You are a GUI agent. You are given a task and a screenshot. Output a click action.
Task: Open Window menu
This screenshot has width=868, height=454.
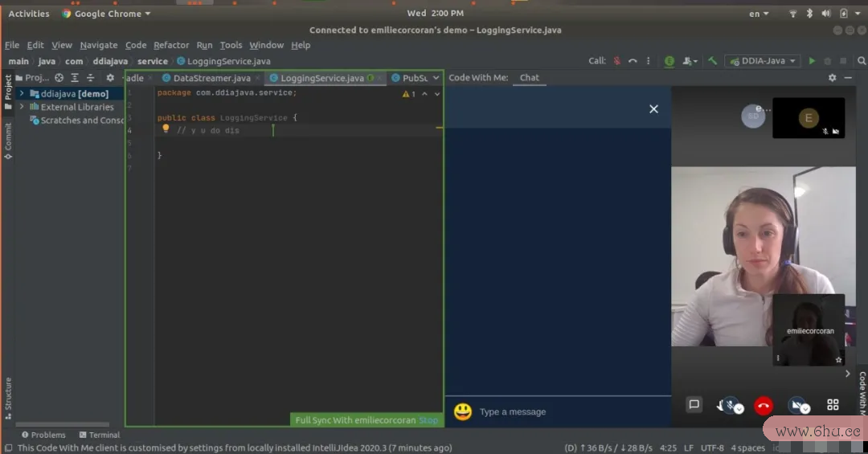266,45
